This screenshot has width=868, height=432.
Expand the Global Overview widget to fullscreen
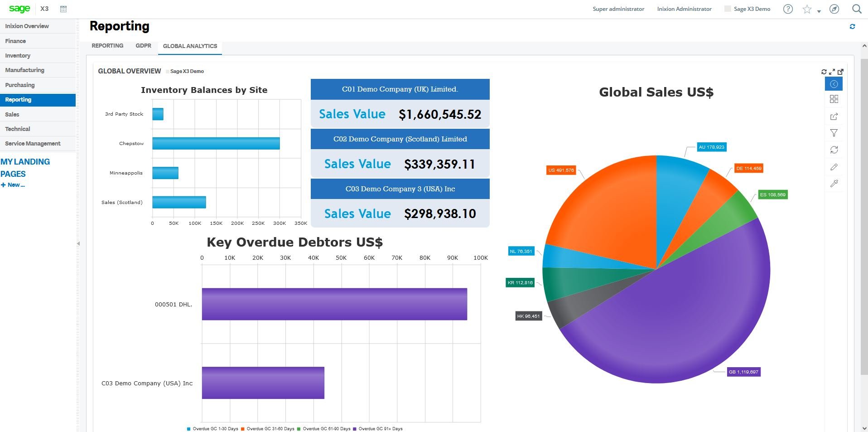click(832, 72)
